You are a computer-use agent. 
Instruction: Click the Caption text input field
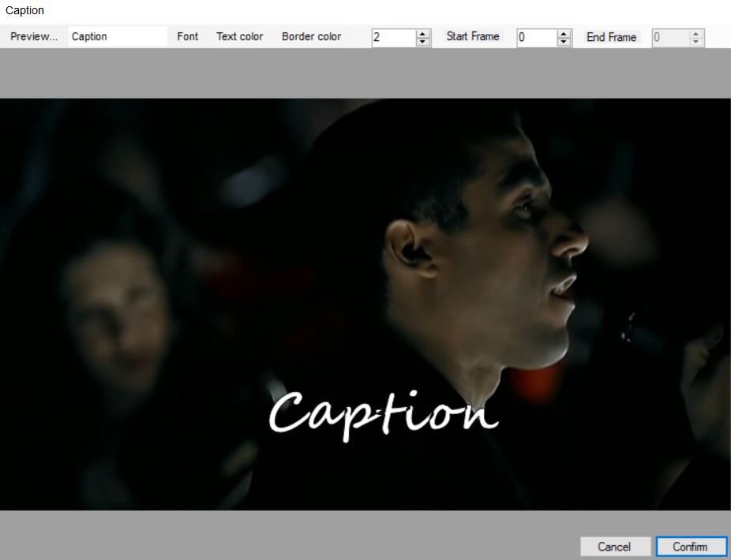coord(118,36)
